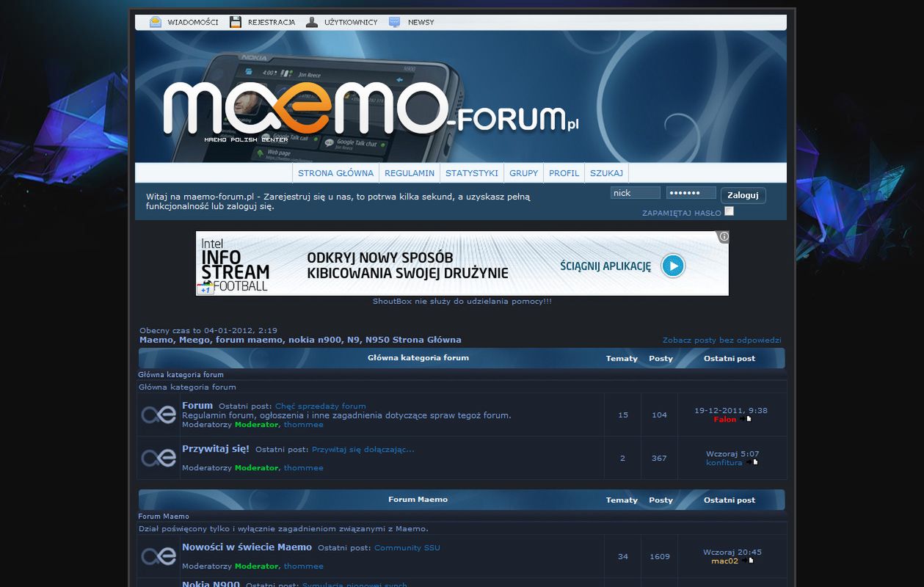The width and height of the screenshot is (924, 587).
Task: Open the Nokia N900 subforum link
Action: point(211,584)
